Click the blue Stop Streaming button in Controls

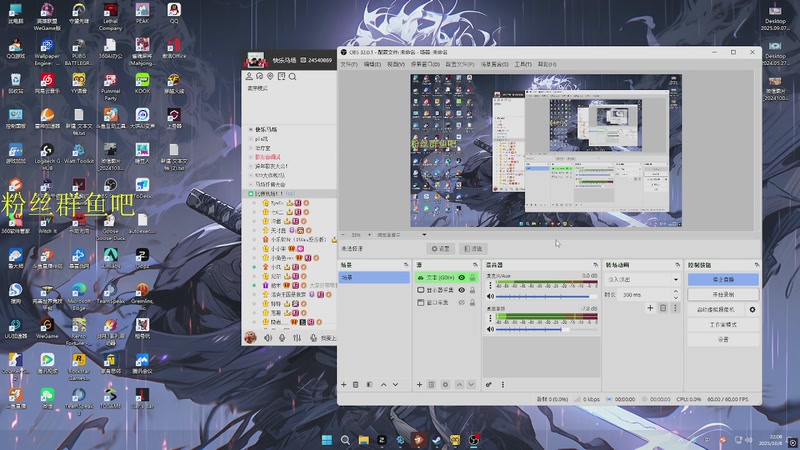[723, 280]
